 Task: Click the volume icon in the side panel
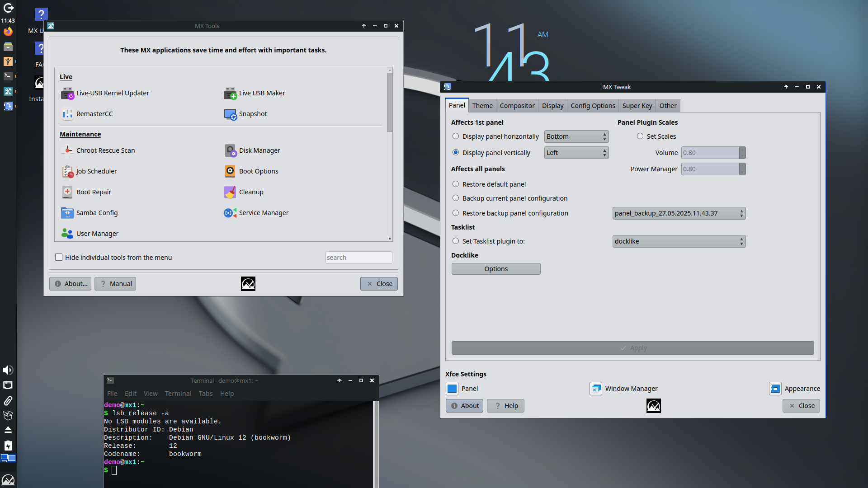[x=8, y=370]
